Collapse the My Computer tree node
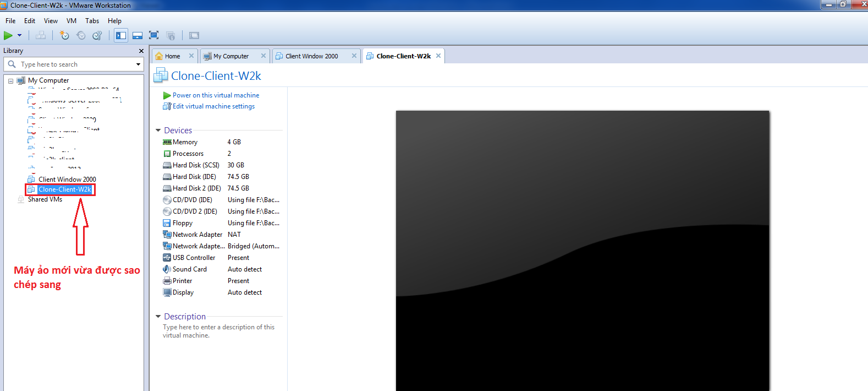The width and height of the screenshot is (868, 391). (10, 81)
